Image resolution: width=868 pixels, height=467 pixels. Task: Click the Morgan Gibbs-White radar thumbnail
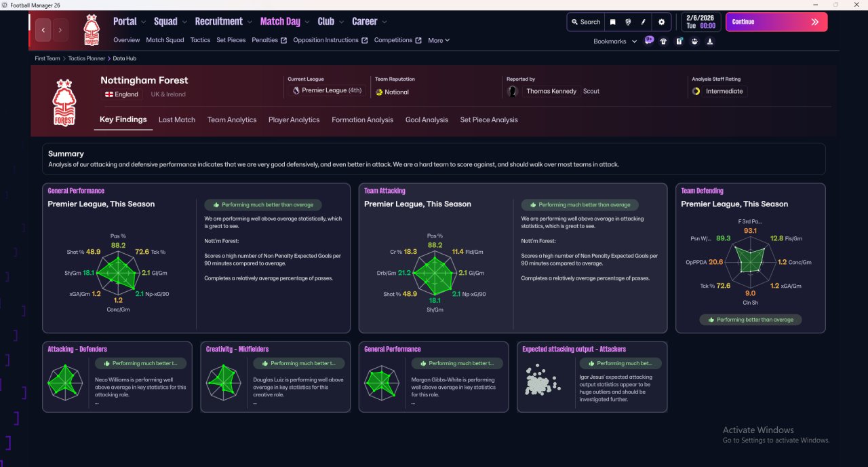point(382,381)
